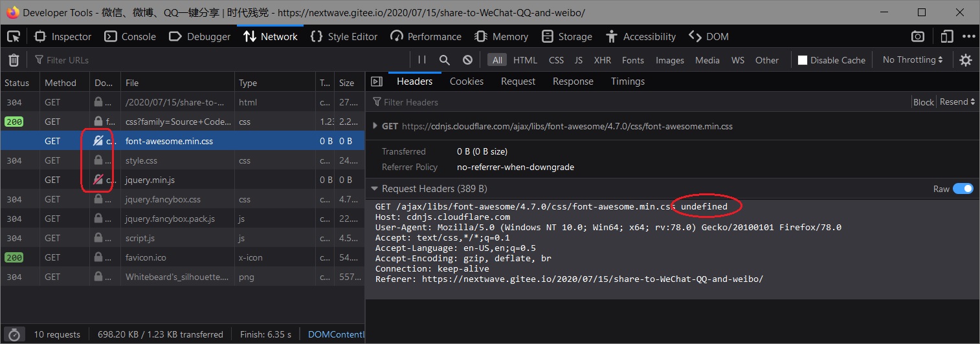Sort by the Type column header
The width and height of the screenshot is (980, 344).
[x=274, y=83]
